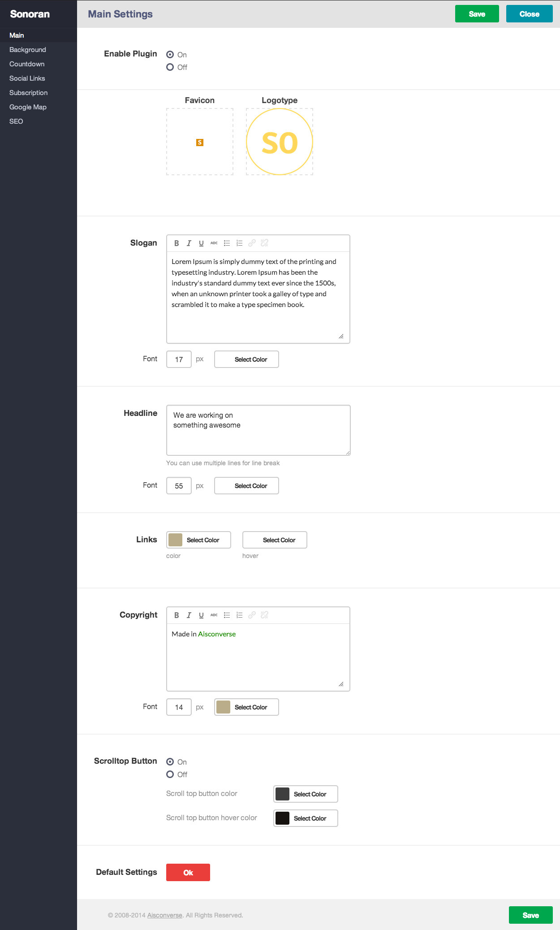The image size is (560, 930).
Task: Insert numbered list in Slogan editor
Action: click(240, 243)
